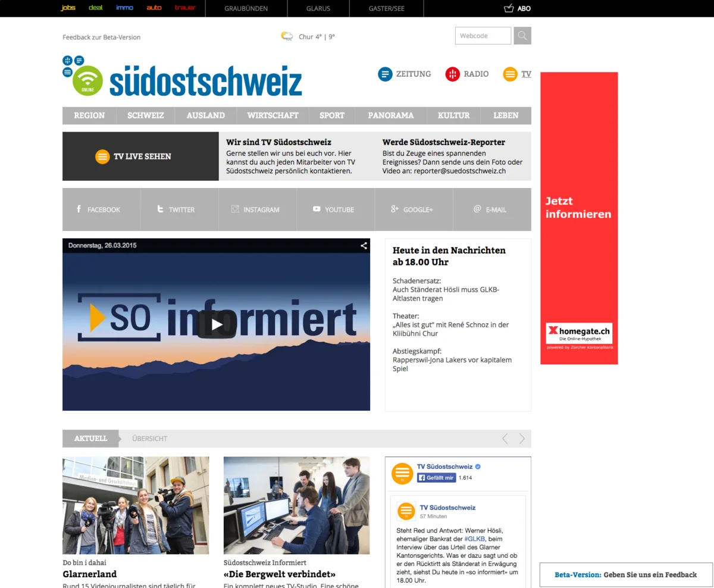This screenshot has height=588, width=714.
Task: Open the Panorama menu
Action: [391, 115]
